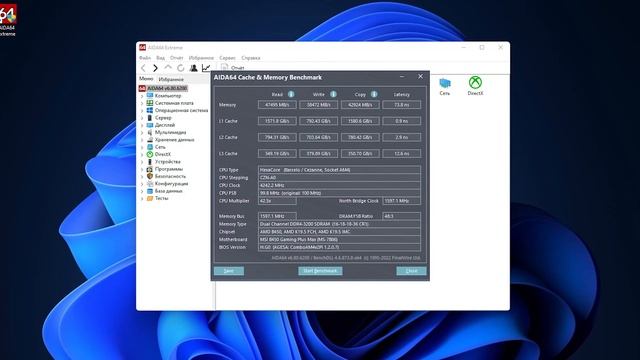The width and height of the screenshot is (640, 360).
Task: Select the Сервер tree icon
Action: click(x=150, y=118)
